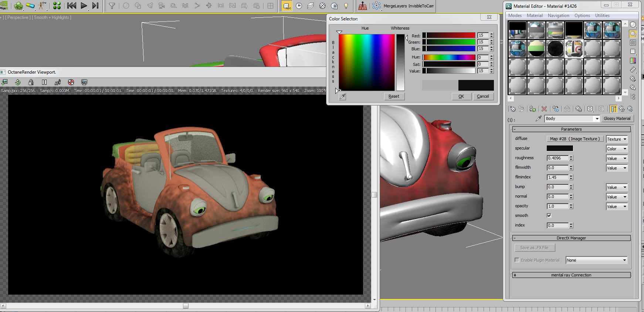Expand the mental ray Connection rollout
Image resolution: width=644 pixels, height=312 pixels.
[571, 275]
